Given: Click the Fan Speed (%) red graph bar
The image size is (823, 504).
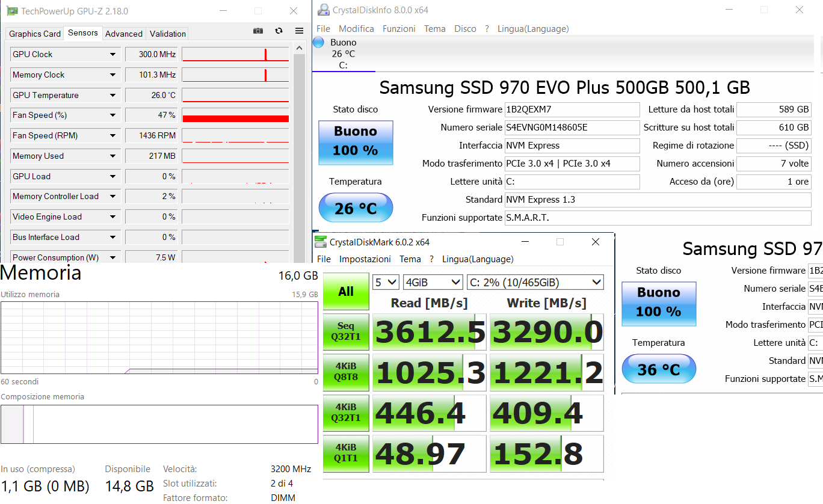Looking at the screenshot, I should coord(235,118).
